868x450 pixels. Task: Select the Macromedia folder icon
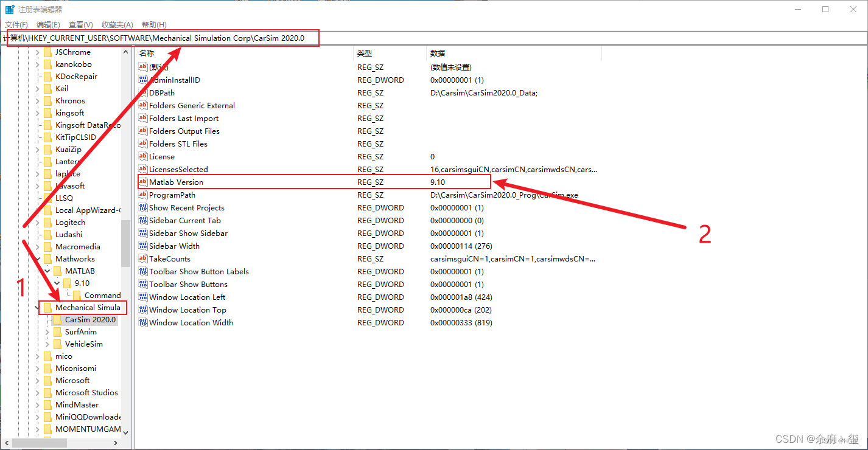point(47,246)
